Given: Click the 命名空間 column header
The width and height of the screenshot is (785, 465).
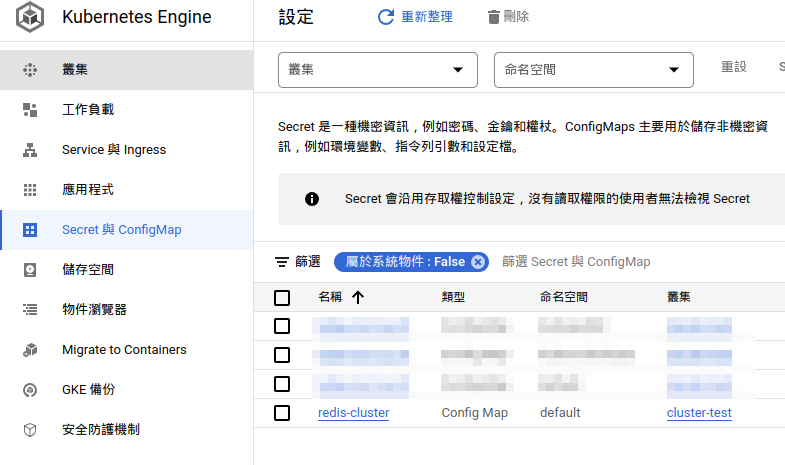Looking at the screenshot, I should 564,297.
